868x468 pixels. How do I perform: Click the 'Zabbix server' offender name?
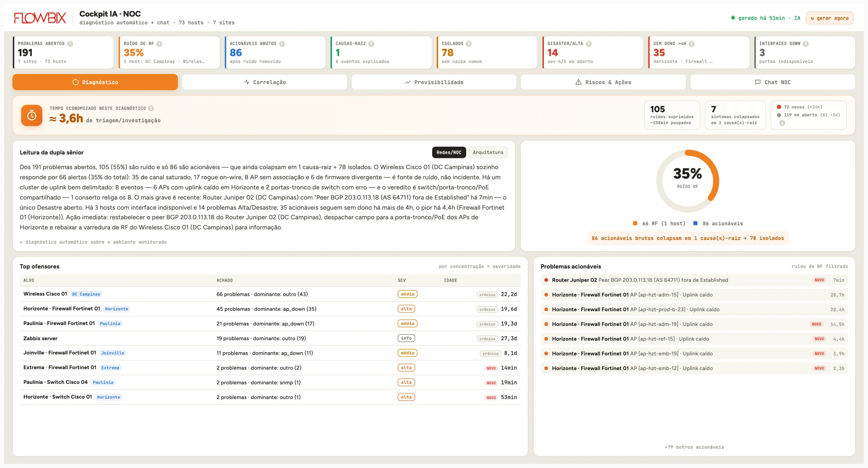[x=40, y=338]
